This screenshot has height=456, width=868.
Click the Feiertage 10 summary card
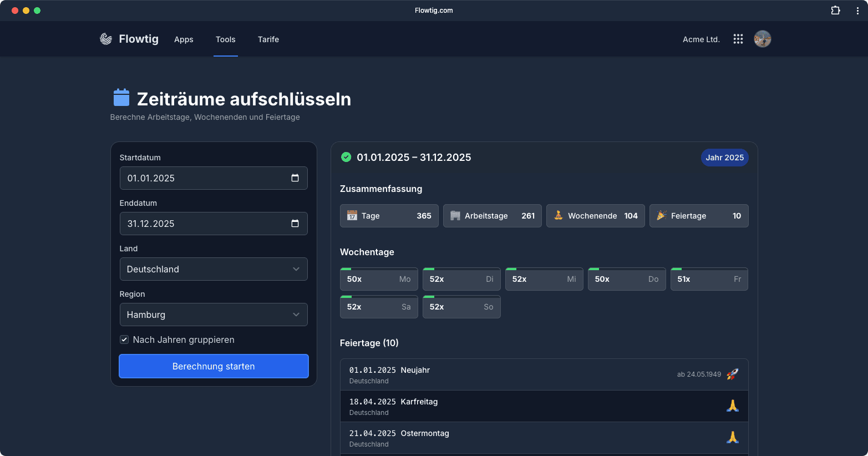point(699,216)
